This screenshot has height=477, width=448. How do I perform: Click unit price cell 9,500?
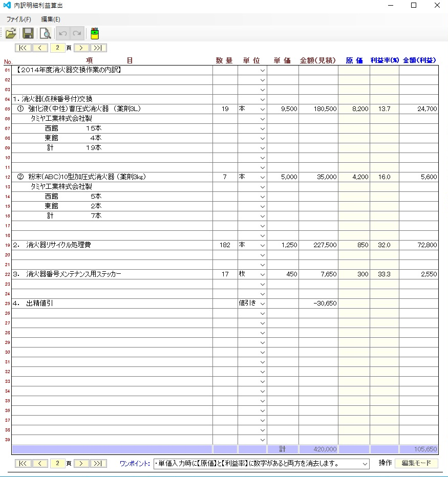click(x=283, y=109)
